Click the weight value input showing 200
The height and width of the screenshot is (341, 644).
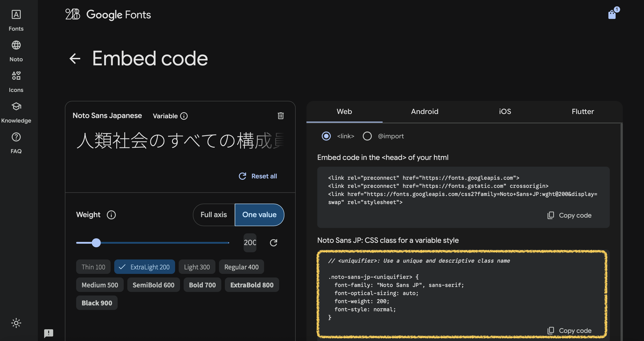click(x=250, y=243)
